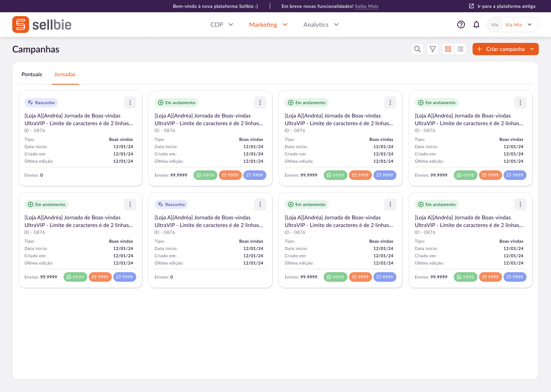Open kebab menu of last card in bottom row

pos(520,204)
